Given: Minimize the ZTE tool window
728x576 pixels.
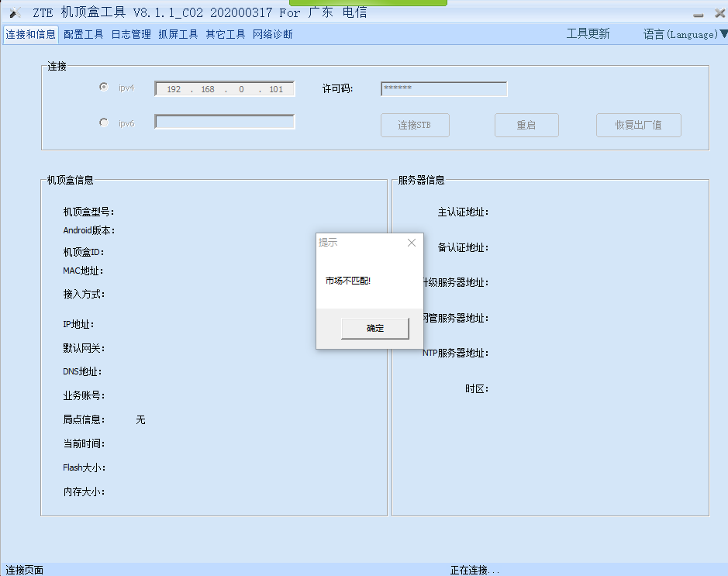Looking at the screenshot, I should [699, 15].
